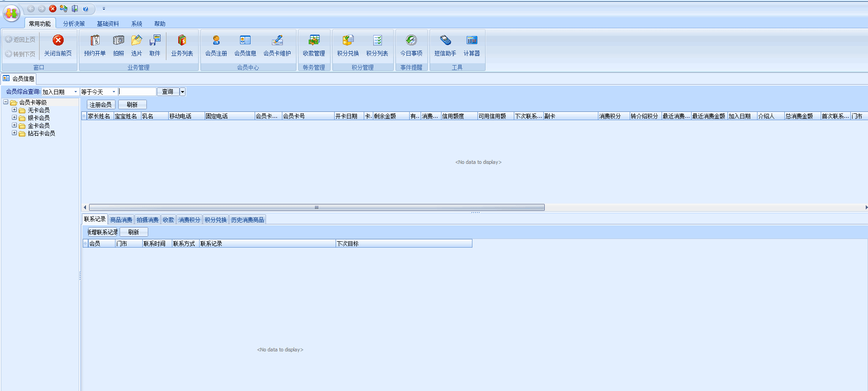Switch to the 商品消费 tab
This screenshot has height=391, width=868.
pyautogui.click(x=121, y=220)
